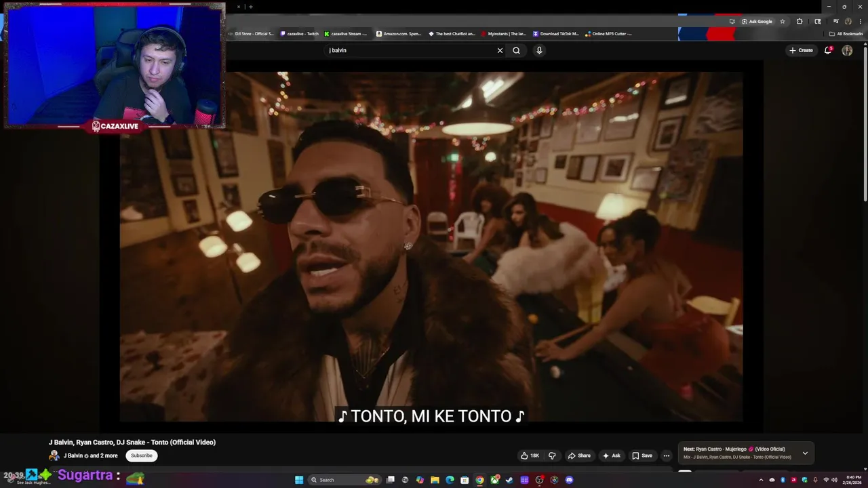868x488 pixels.
Task: Show hidden system tray icons
Action: 761,480
